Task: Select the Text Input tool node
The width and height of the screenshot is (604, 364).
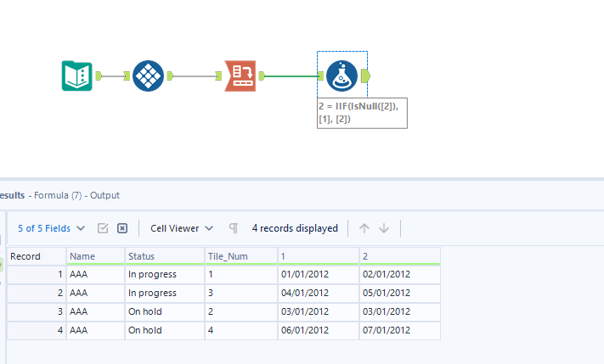Action: [78, 76]
